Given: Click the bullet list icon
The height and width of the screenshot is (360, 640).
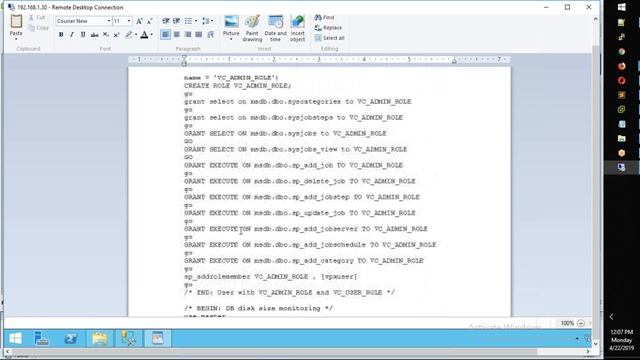Looking at the screenshot, I should click(188, 21).
